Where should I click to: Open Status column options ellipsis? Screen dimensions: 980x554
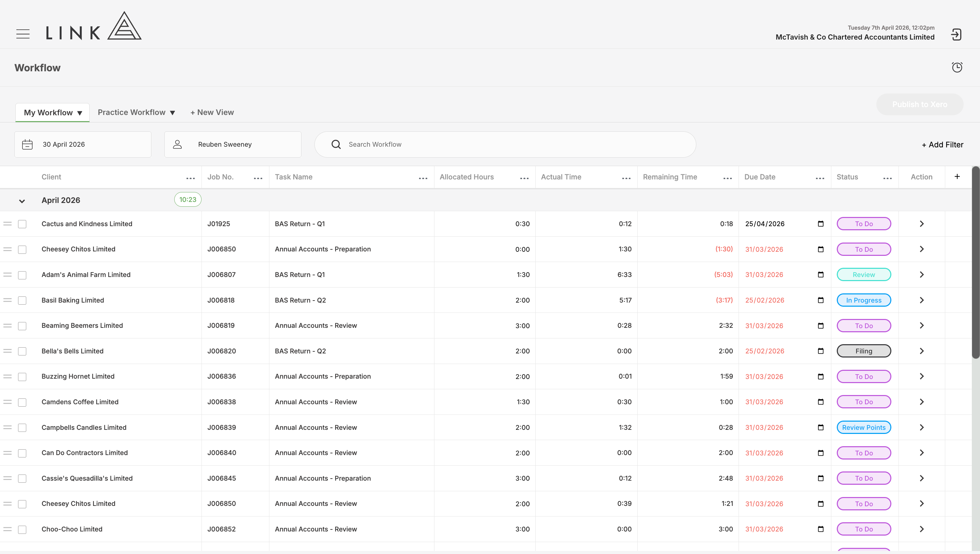pyautogui.click(x=888, y=178)
